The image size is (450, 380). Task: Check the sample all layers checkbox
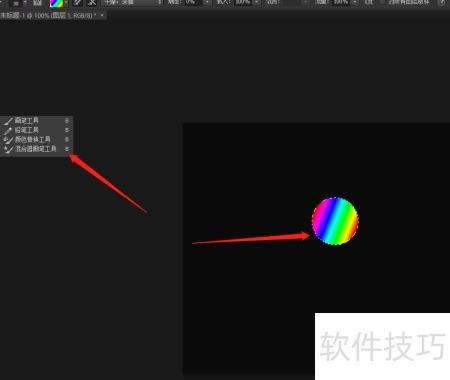pyautogui.click(x=382, y=2)
